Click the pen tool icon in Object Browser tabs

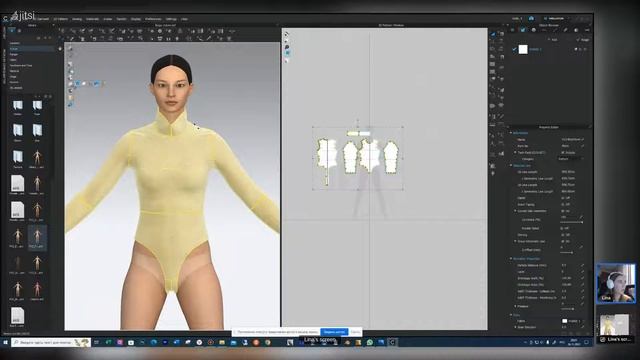click(x=565, y=30)
